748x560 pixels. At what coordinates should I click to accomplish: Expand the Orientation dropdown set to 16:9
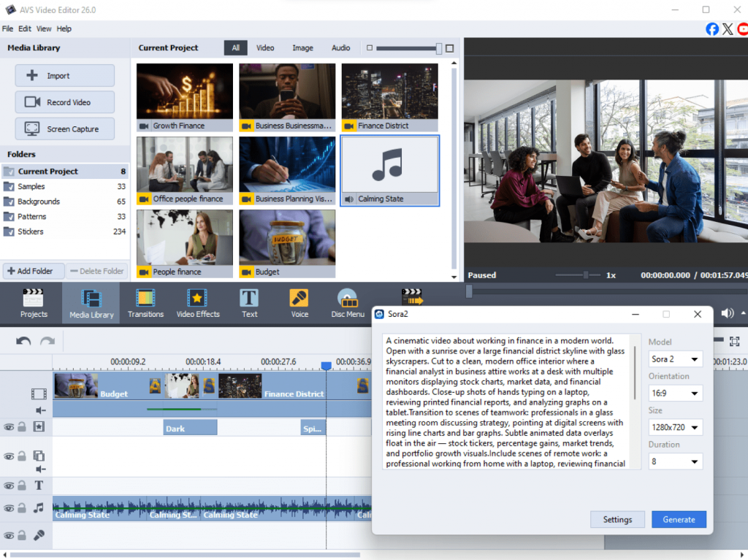[675, 394]
